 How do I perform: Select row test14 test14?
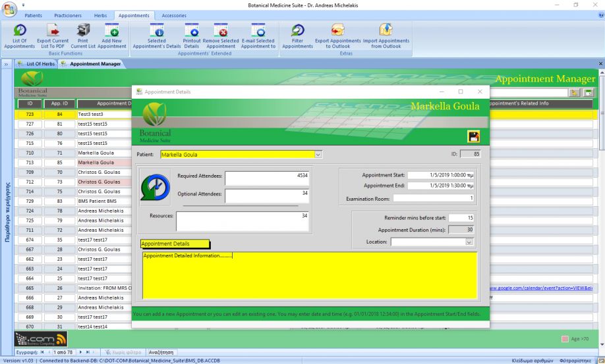pyautogui.click(x=104, y=326)
